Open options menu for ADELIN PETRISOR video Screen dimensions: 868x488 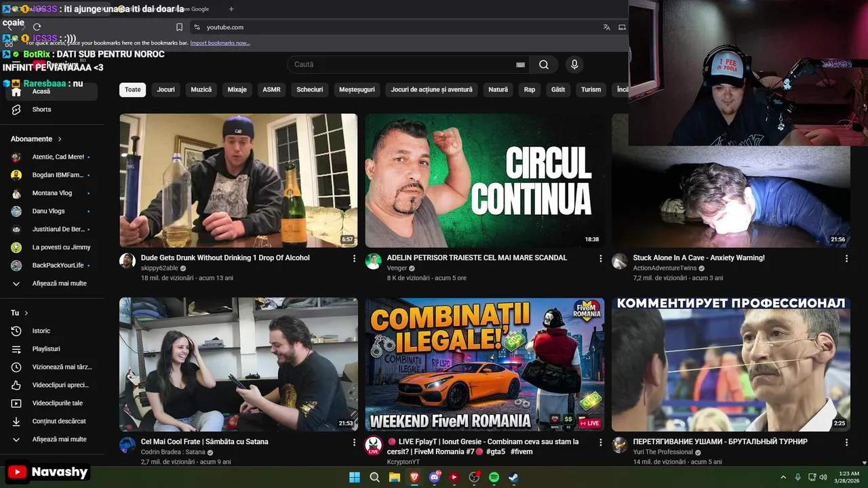pos(600,258)
